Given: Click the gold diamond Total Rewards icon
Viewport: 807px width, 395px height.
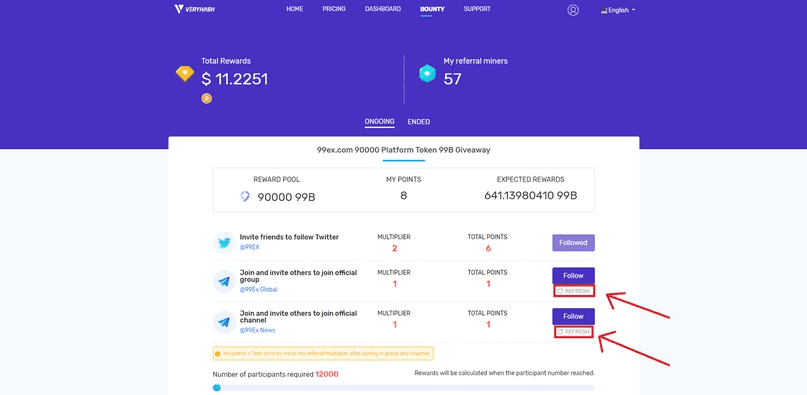Looking at the screenshot, I should click(185, 74).
